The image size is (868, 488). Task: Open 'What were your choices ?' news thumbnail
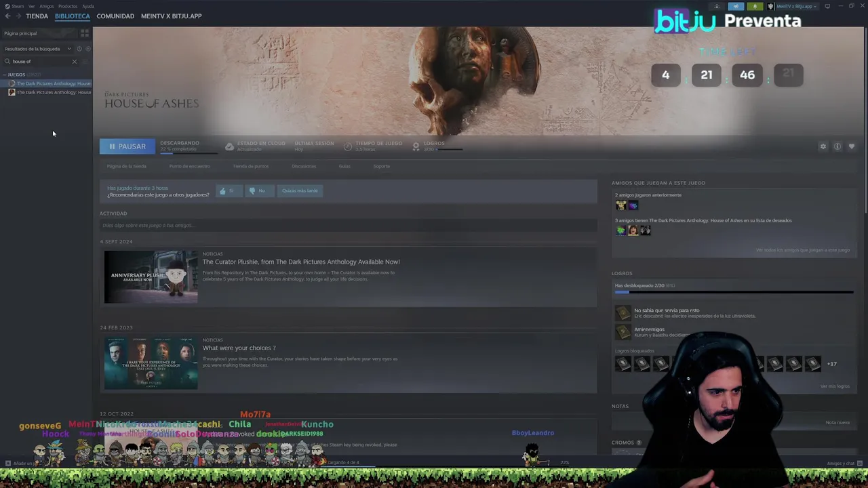point(151,363)
